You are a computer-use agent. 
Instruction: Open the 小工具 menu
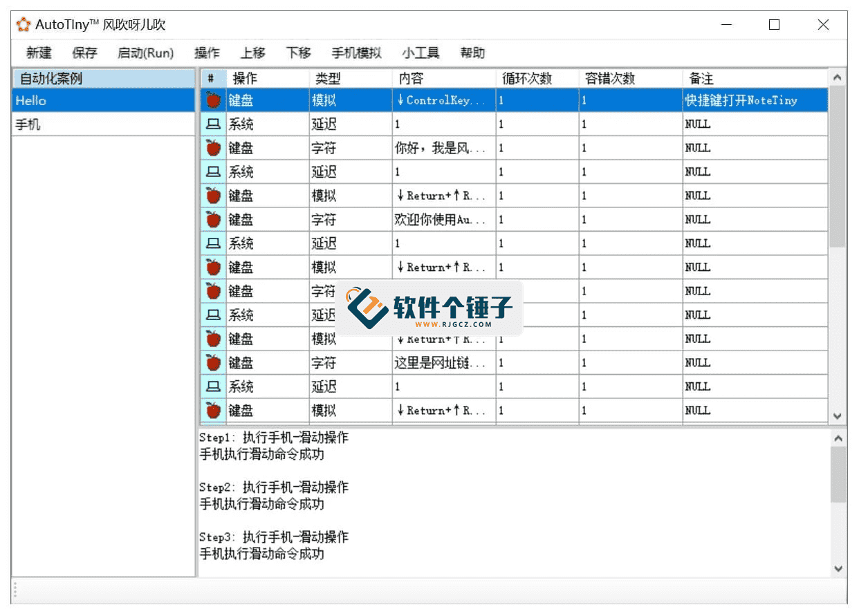420,53
